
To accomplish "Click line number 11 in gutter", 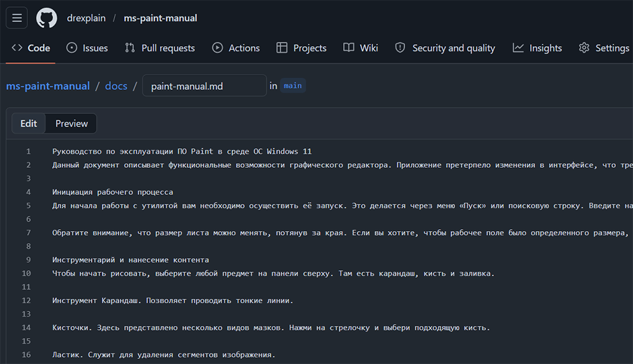I will (26, 287).
